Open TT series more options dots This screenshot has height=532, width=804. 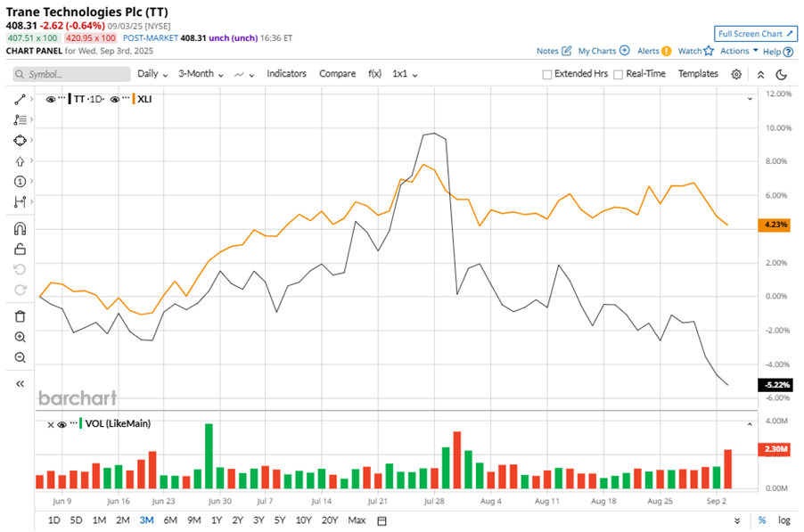pyautogui.click(x=62, y=97)
